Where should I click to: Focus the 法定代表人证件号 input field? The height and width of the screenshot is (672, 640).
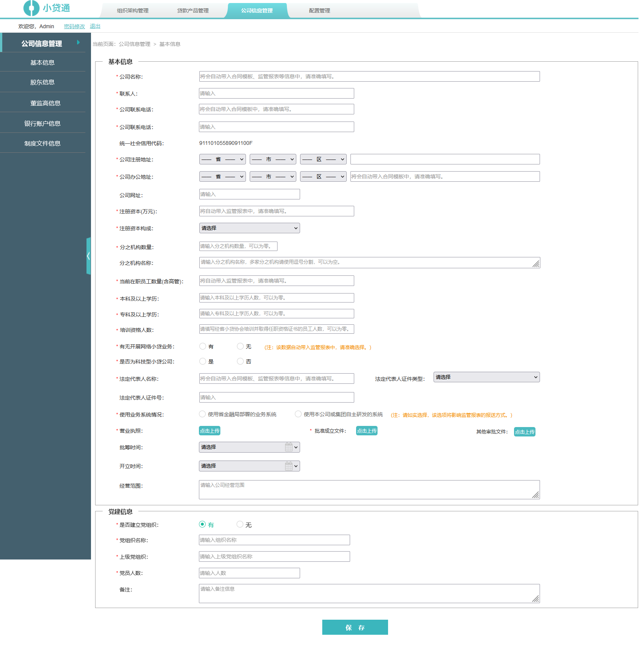(x=276, y=397)
